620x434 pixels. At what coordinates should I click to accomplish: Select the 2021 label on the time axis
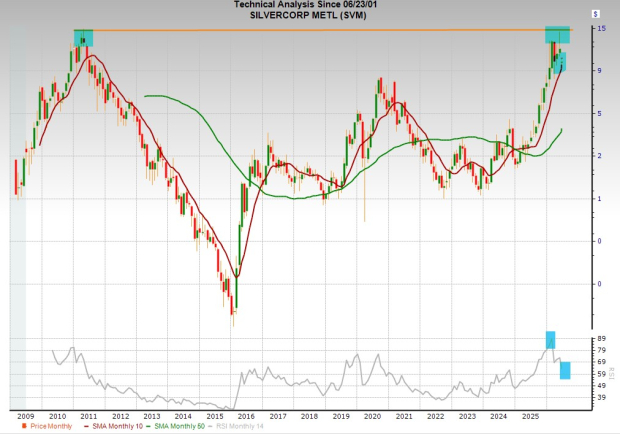pos(404,416)
